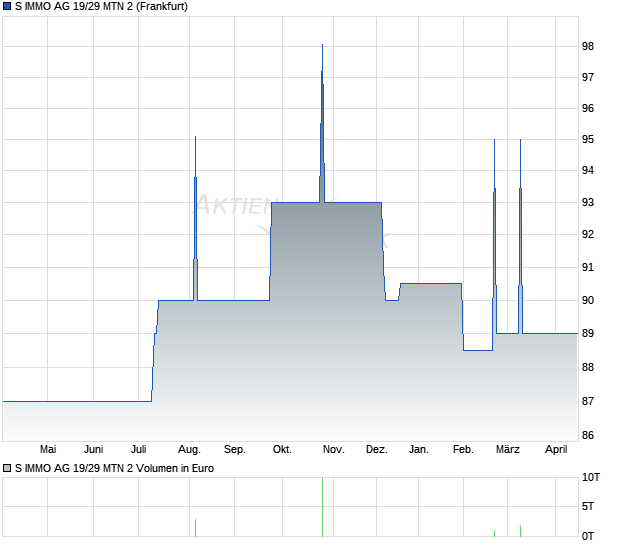
Task: Click the 'Jan.' month axis label
Action: click(x=418, y=450)
